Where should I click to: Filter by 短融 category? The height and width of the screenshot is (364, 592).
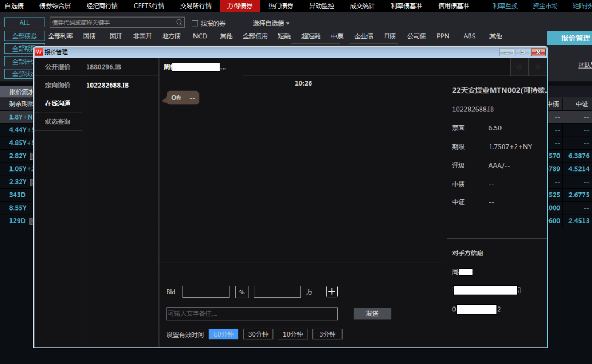pyautogui.click(x=284, y=36)
